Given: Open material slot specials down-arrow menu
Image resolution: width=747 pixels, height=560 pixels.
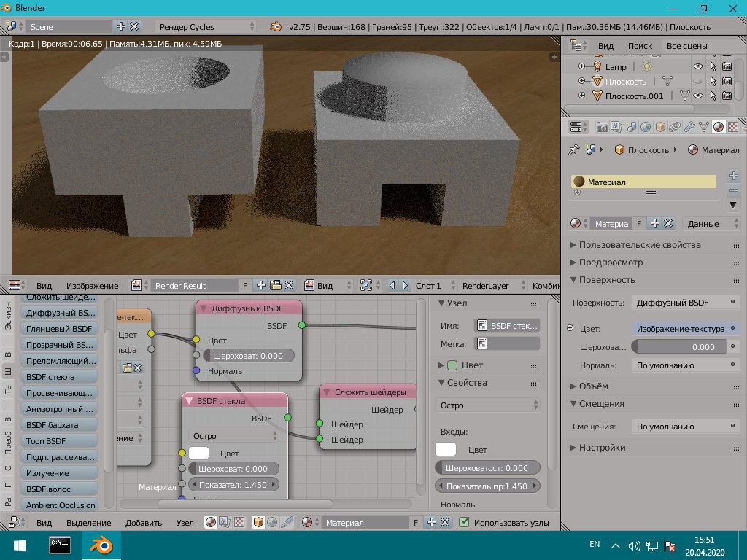Looking at the screenshot, I should (734, 205).
